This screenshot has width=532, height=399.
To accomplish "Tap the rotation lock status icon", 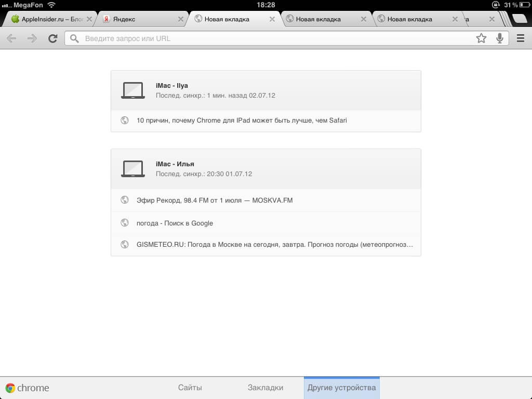I will coord(496,4).
